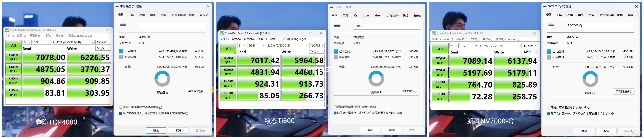Open MB/s unit dropdown in the 931GiB window
Screen dimensions: 644x139
click(530, 52)
